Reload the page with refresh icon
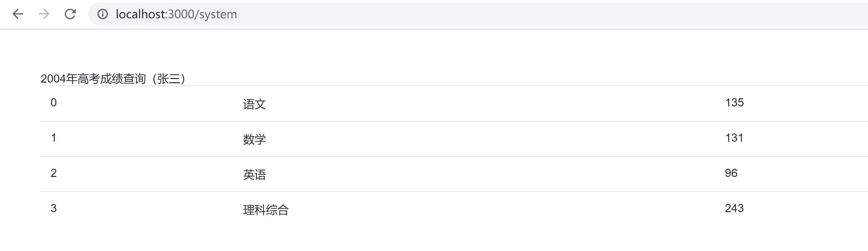The width and height of the screenshot is (868, 251). tap(70, 14)
